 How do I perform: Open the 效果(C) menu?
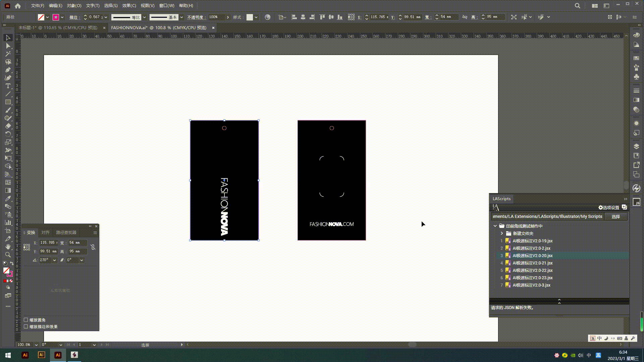(129, 6)
